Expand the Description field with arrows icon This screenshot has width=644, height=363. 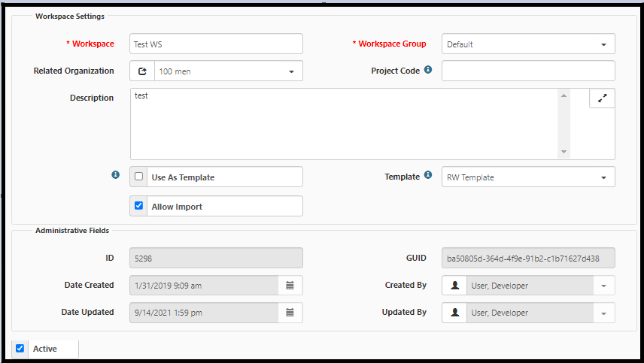click(x=602, y=98)
